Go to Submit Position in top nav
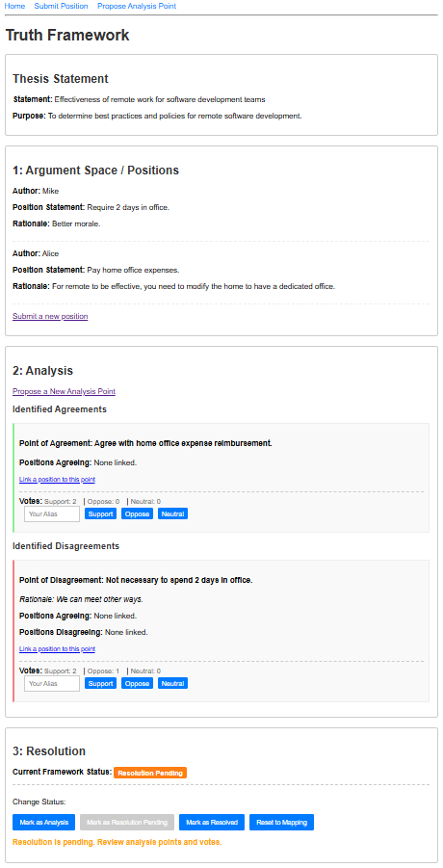Screen dimensions: 443x868 [61, 6]
